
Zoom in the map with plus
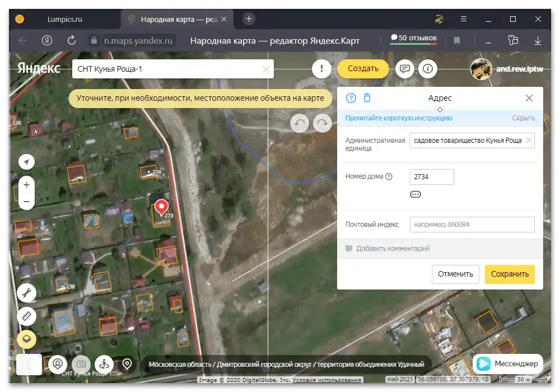(x=26, y=185)
